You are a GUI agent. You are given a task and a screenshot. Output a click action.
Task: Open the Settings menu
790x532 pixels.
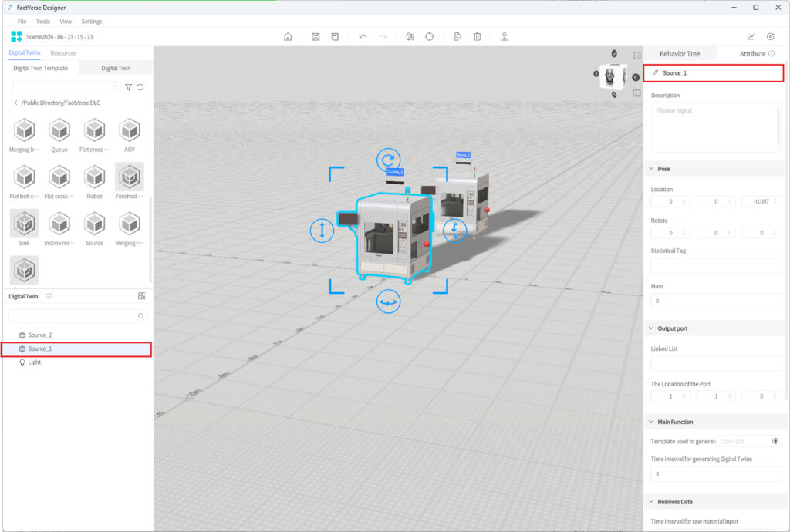tap(92, 21)
